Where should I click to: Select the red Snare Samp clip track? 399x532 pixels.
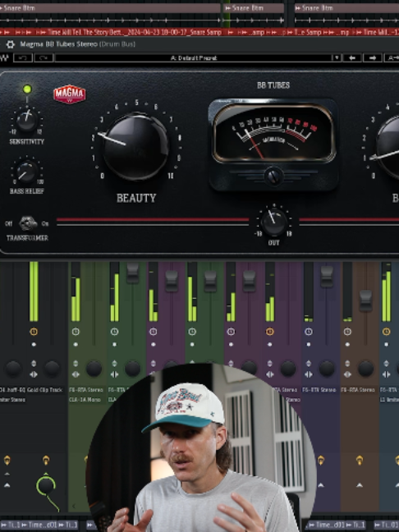coord(199,32)
